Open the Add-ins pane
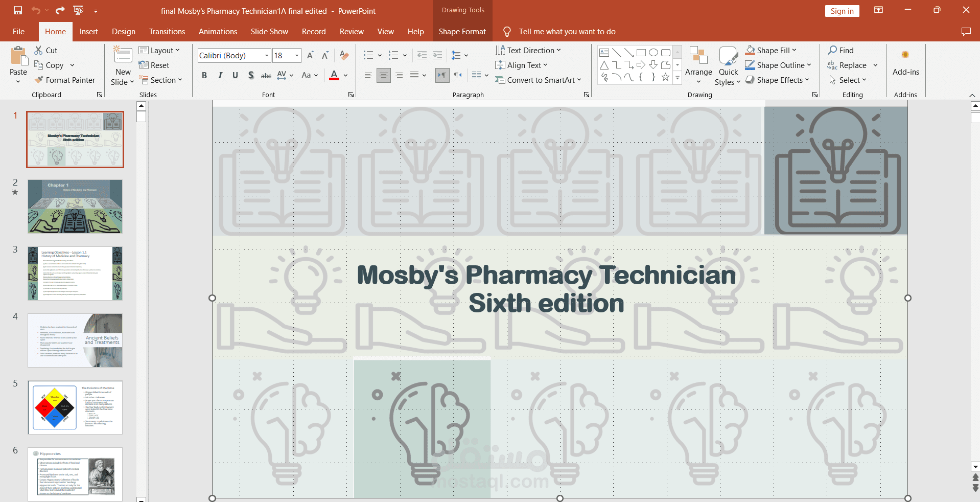The image size is (980, 502). [905, 62]
